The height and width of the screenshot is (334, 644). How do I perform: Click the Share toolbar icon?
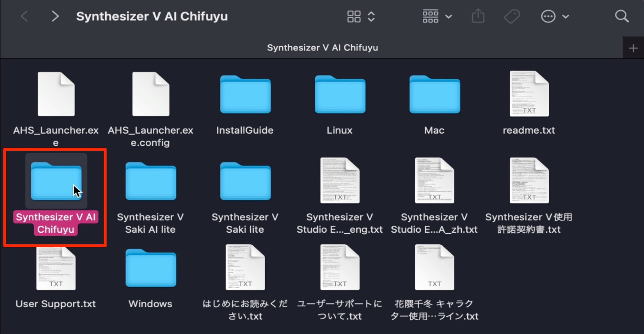tap(478, 16)
